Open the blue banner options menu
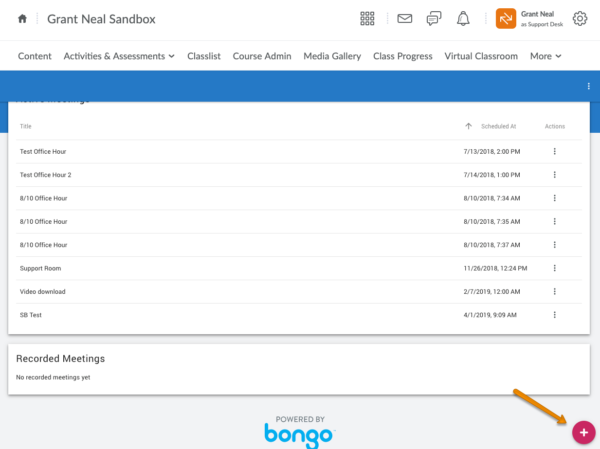Image resolution: width=600 pixels, height=449 pixels. tap(588, 87)
